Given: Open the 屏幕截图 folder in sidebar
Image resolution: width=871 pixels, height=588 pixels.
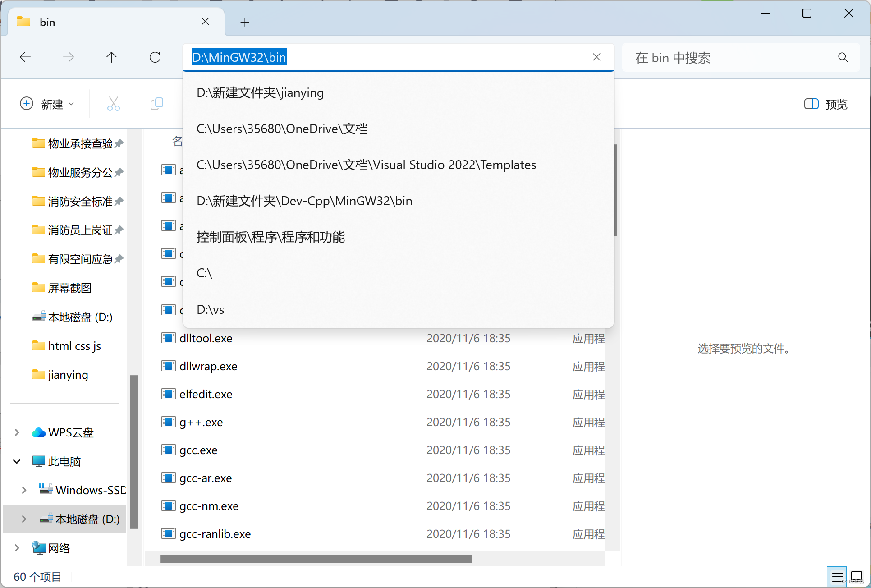Looking at the screenshot, I should [x=62, y=288].
